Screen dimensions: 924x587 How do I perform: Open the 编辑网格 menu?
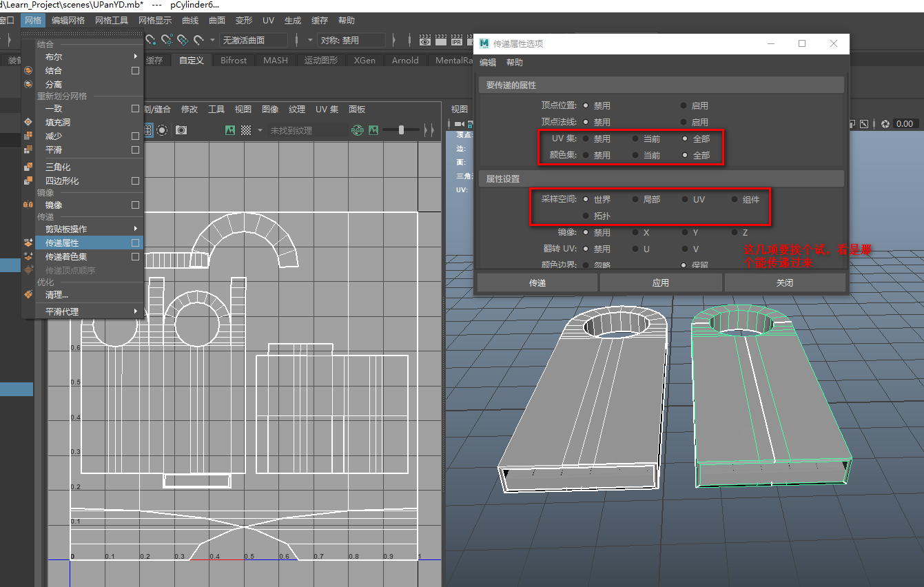point(68,21)
